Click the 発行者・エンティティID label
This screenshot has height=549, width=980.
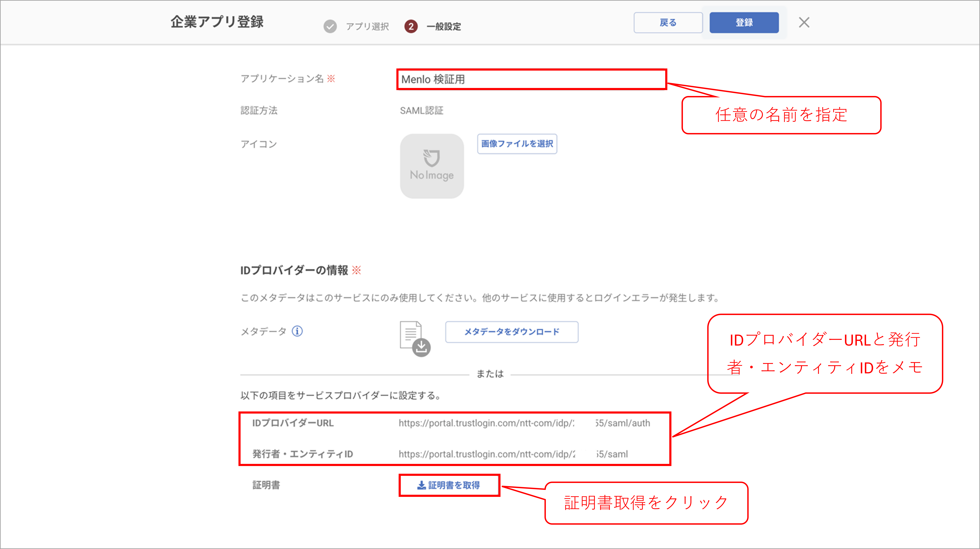(303, 454)
